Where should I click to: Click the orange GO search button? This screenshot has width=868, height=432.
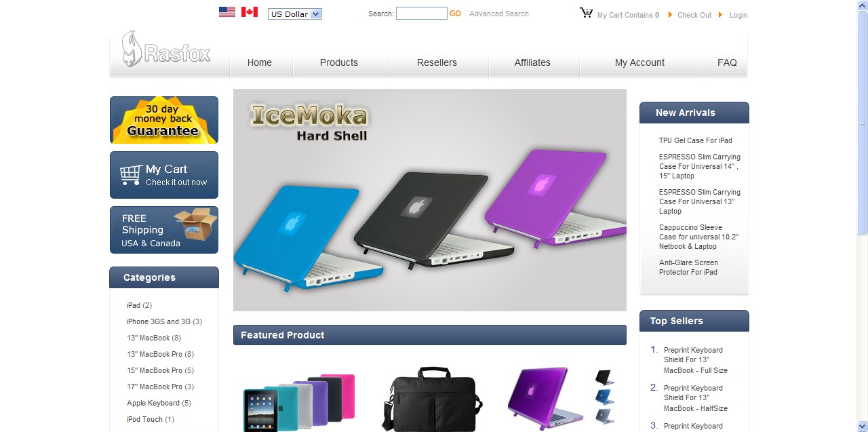pos(455,14)
